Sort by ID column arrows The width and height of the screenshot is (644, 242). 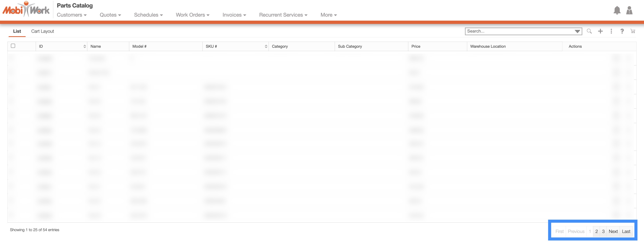[x=84, y=47]
